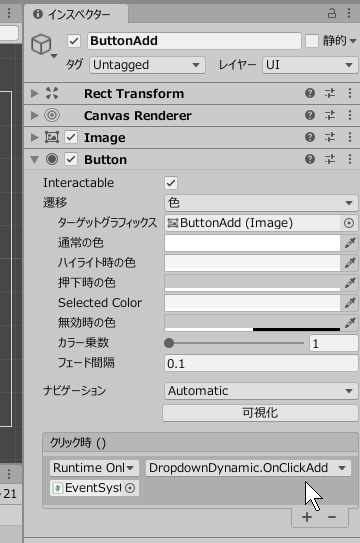Toggle the Interactable checkbox
Viewport: 360px width, 543px height.
[x=171, y=183]
